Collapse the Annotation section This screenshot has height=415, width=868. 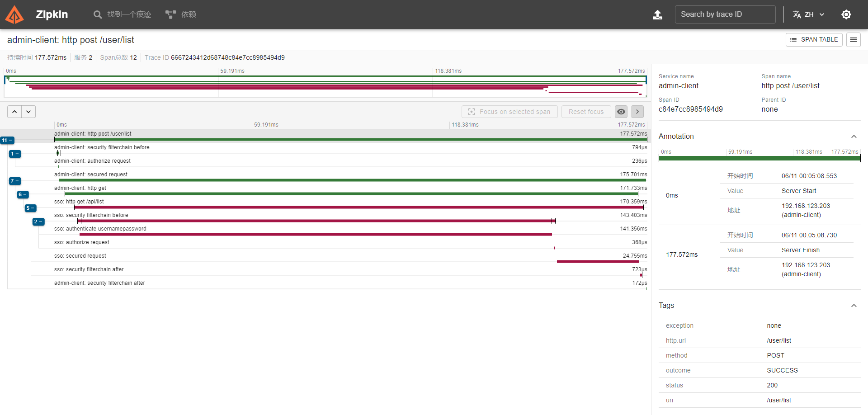854,137
